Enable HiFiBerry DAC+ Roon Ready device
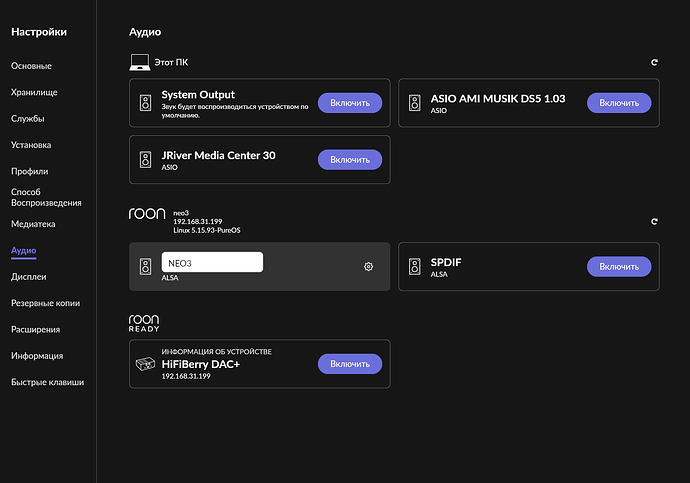The width and height of the screenshot is (690, 483). (350, 364)
